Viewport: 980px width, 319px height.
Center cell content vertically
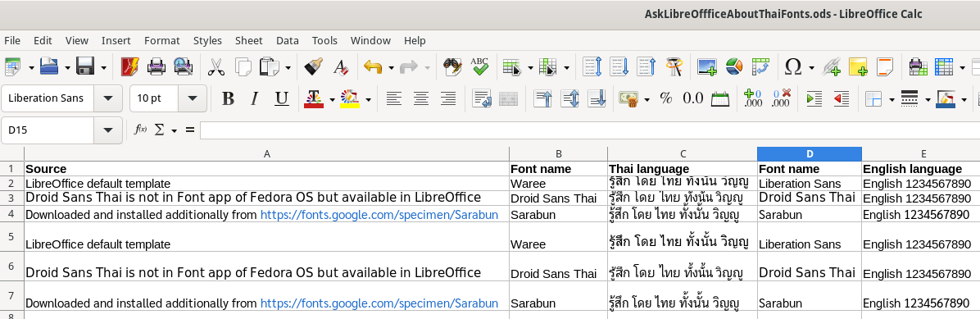569,98
